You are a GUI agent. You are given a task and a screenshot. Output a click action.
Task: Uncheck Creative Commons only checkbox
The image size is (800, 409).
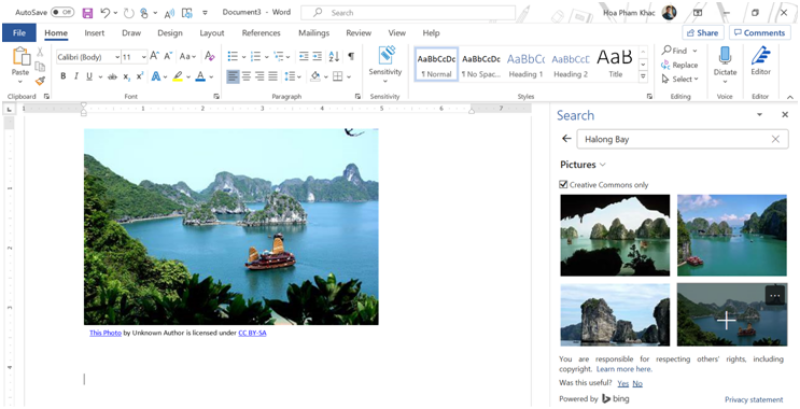point(564,184)
